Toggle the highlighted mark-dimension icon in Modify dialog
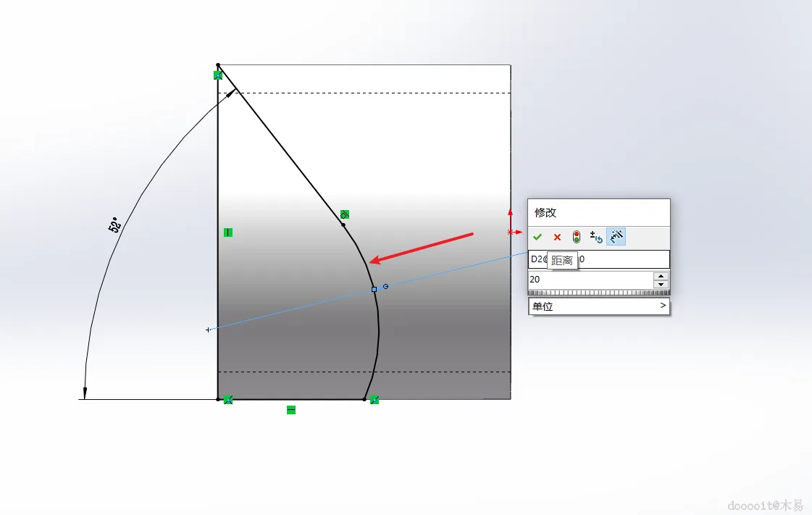Image resolution: width=812 pixels, height=515 pixels. 616,237
